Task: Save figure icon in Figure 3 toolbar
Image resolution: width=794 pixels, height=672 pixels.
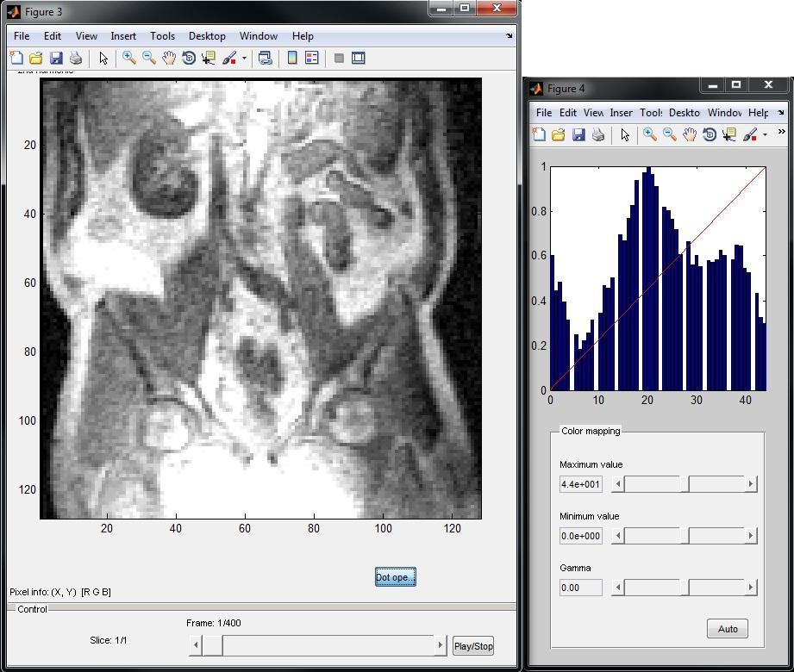Action: pyautogui.click(x=56, y=58)
